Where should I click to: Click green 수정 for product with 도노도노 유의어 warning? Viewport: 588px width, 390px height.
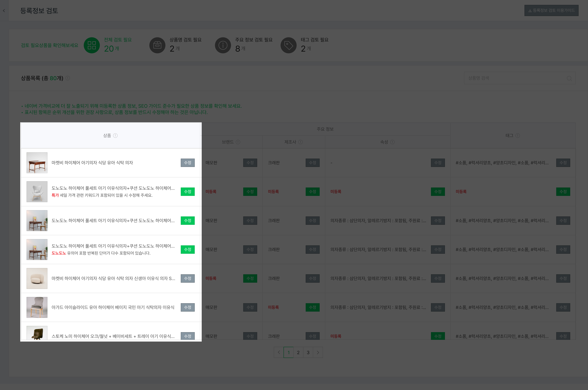coord(188,250)
